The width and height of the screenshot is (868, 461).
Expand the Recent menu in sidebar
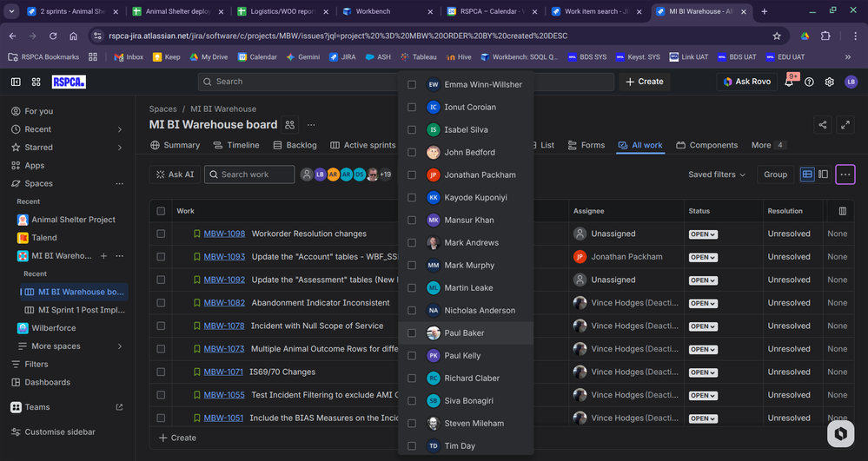click(120, 129)
